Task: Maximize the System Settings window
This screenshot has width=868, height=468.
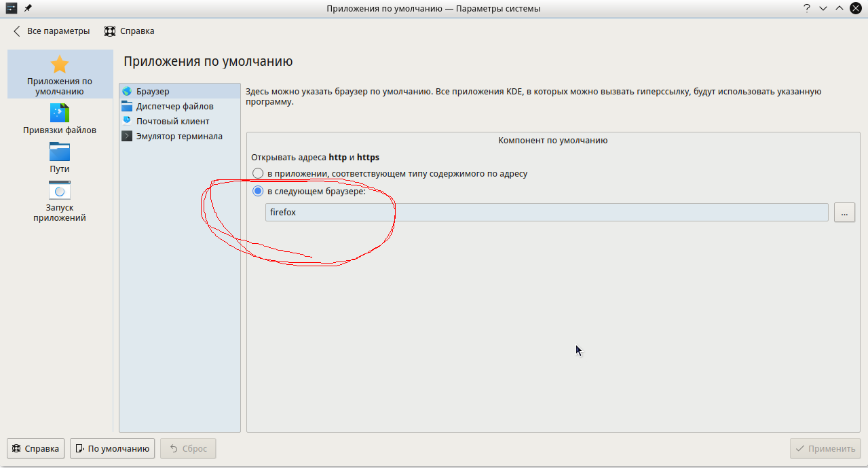Action: [x=839, y=9]
